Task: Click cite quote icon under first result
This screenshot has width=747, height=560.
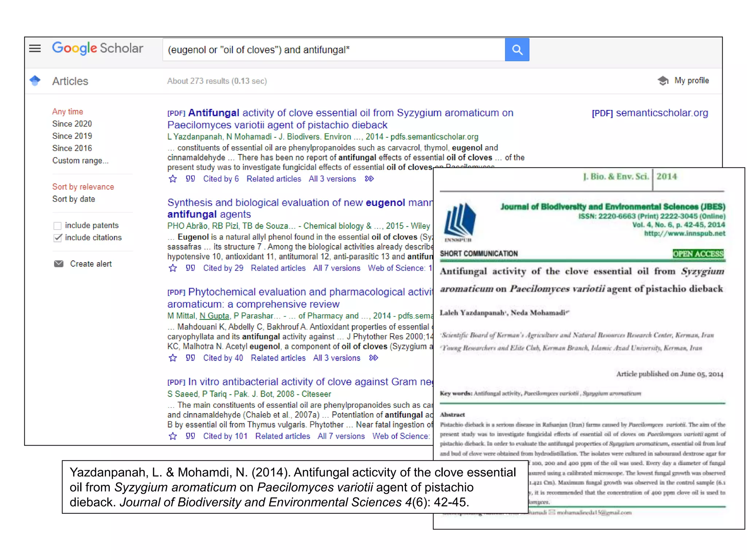Action: tap(190, 179)
